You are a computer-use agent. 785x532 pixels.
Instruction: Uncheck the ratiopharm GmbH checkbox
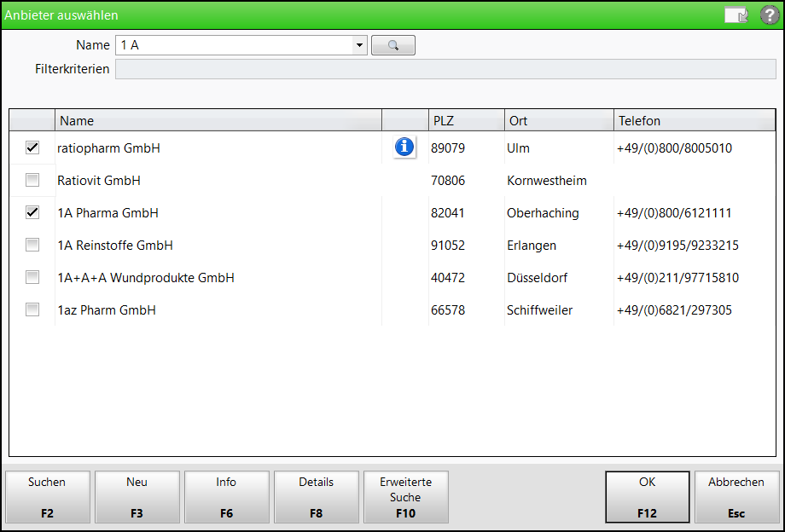(x=32, y=147)
